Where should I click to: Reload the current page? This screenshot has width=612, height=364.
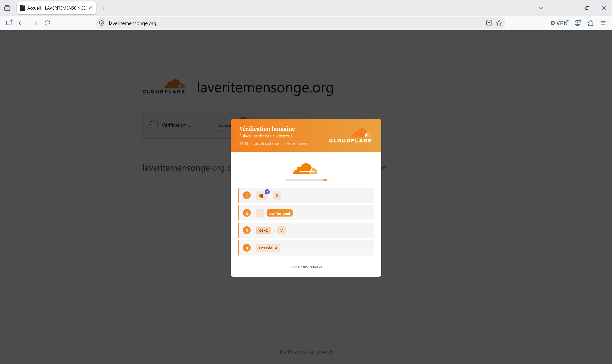coord(47,23)
